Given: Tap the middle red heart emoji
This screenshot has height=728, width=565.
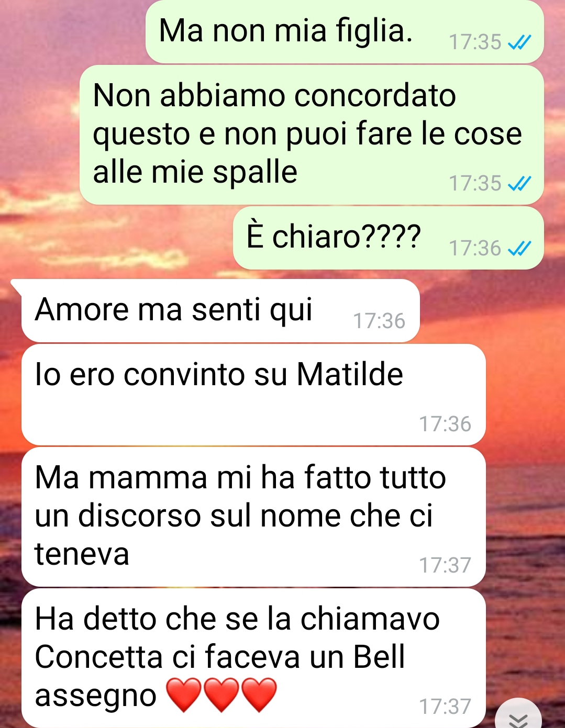Looking at the screenshot, I should click(x=221, y=695).
